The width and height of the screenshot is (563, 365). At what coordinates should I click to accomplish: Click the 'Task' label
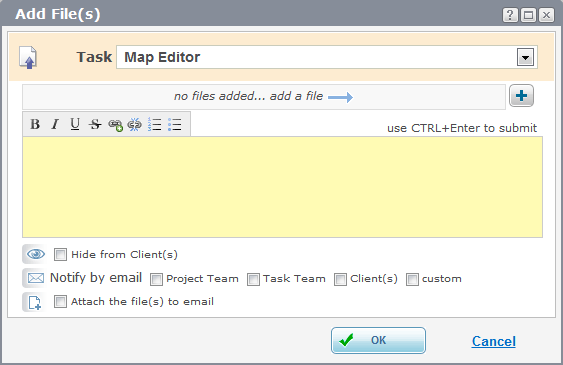tap(94, 57)
